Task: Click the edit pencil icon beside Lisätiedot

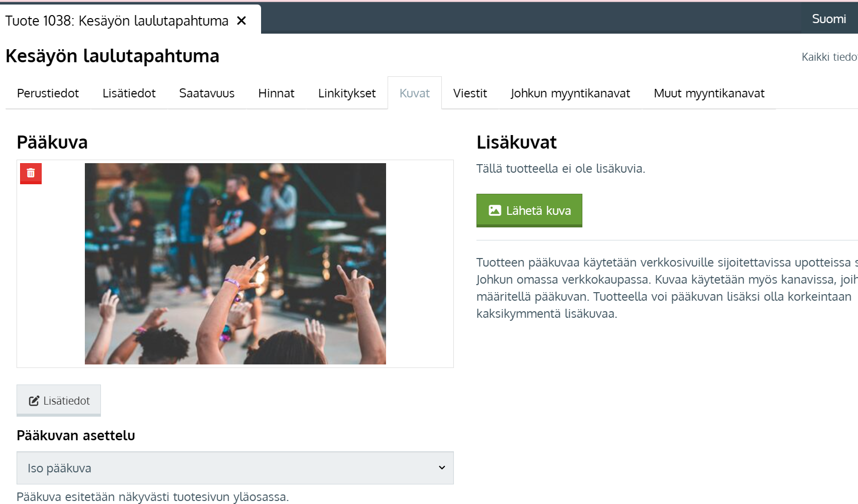Action: pyautogui.click(x=34, y=401)
